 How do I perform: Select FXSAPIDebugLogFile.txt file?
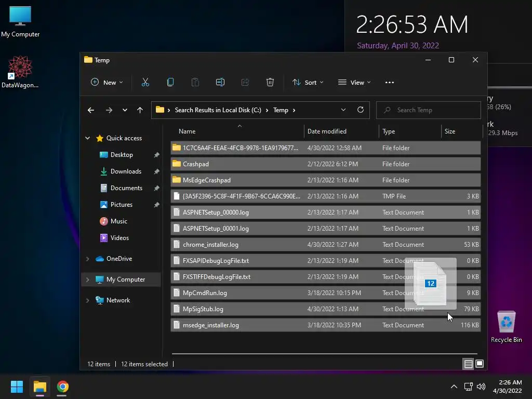[x=326, y=261]
